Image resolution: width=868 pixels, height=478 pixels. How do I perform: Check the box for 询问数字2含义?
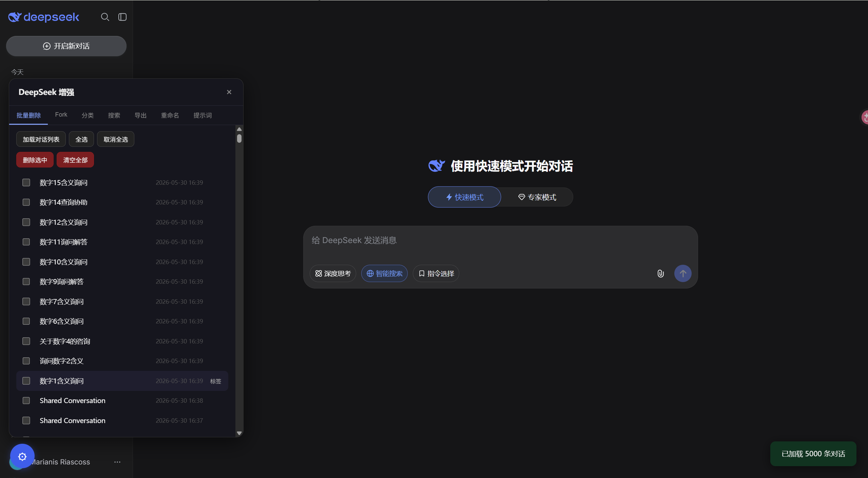coord(26,361)
